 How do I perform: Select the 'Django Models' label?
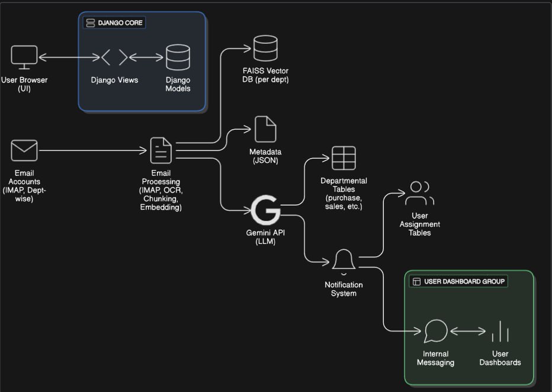pos(178,84)
